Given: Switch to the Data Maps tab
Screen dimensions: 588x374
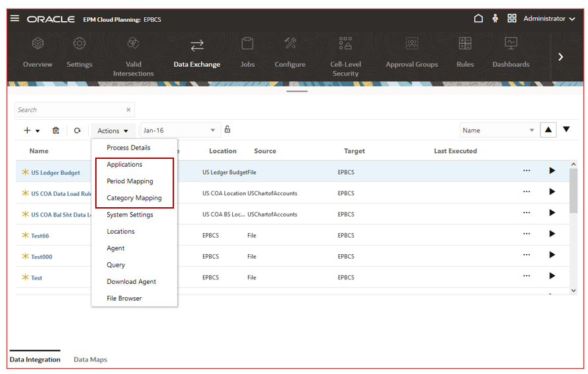Looking at the screenshot, I should (91, 359).
